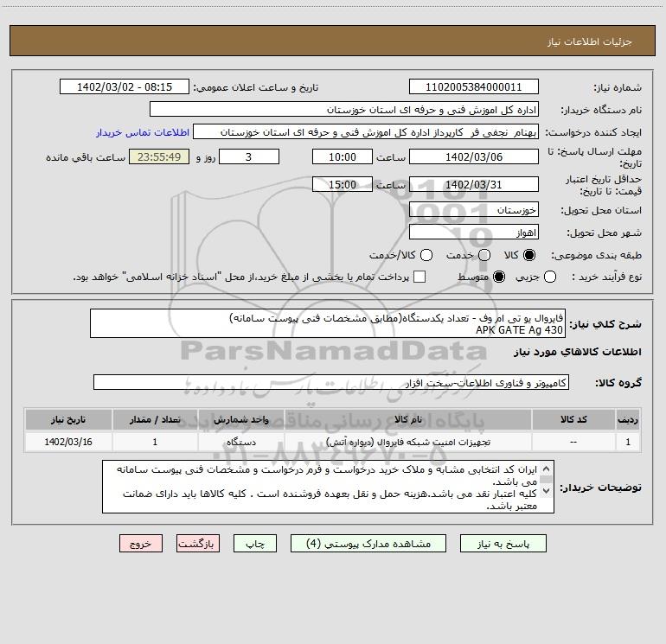The image size is (666, 644).
Task: Click the گروه کالا field
Action: click(331, 382)
